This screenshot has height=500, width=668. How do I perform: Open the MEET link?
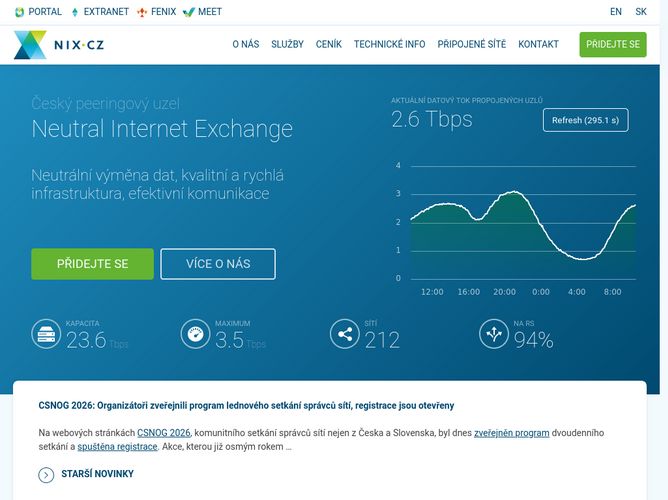[x=210, y=12]
